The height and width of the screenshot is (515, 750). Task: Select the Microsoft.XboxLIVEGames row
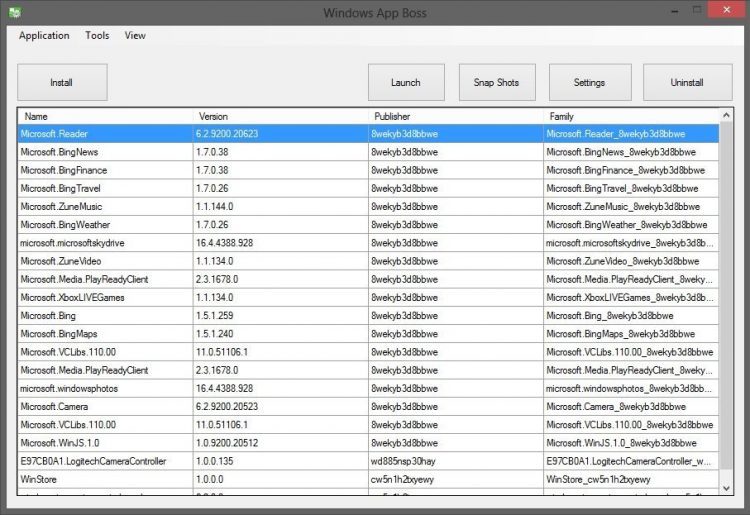coord(368,297)
